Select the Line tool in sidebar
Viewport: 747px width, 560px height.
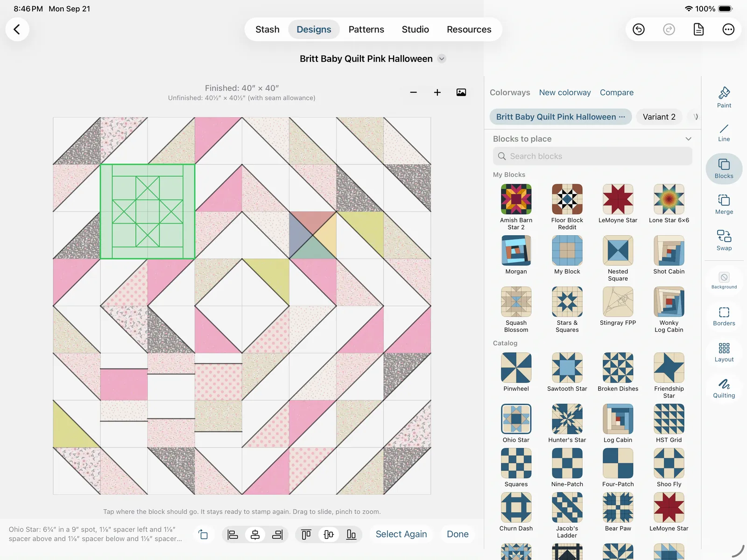click(x=724, y=133)
